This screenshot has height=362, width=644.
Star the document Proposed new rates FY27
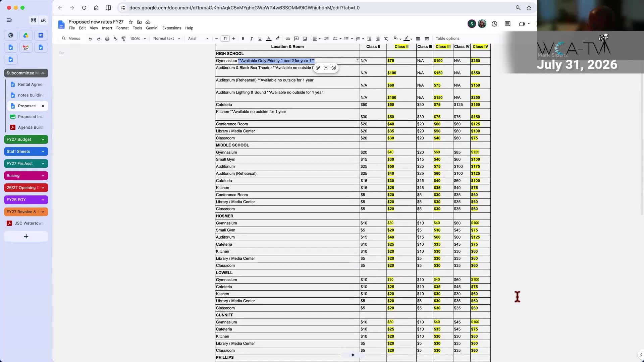point(131,22)
